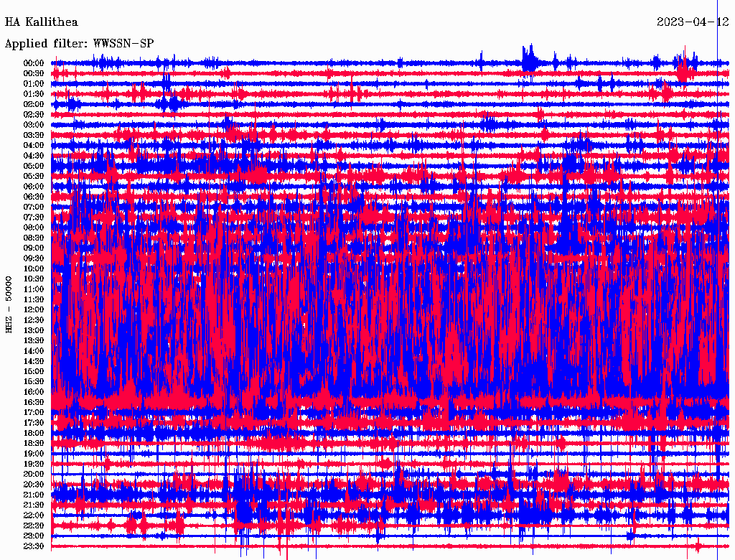
Task: Select the 19:00 time row label
Action: tap(34, 454)
